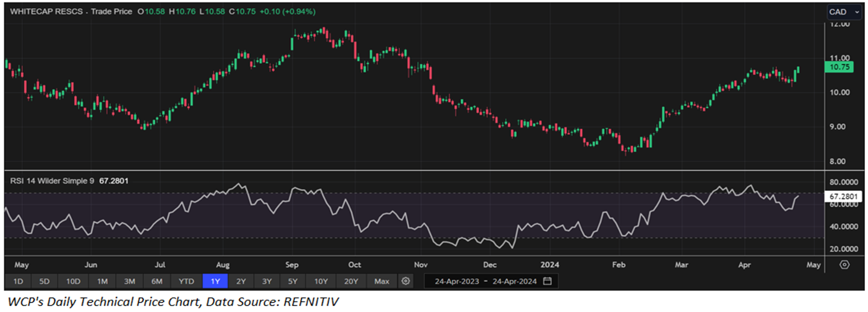868x312 pixels.
Task: Select the Max time range
Action: click(x=381, y=281)
